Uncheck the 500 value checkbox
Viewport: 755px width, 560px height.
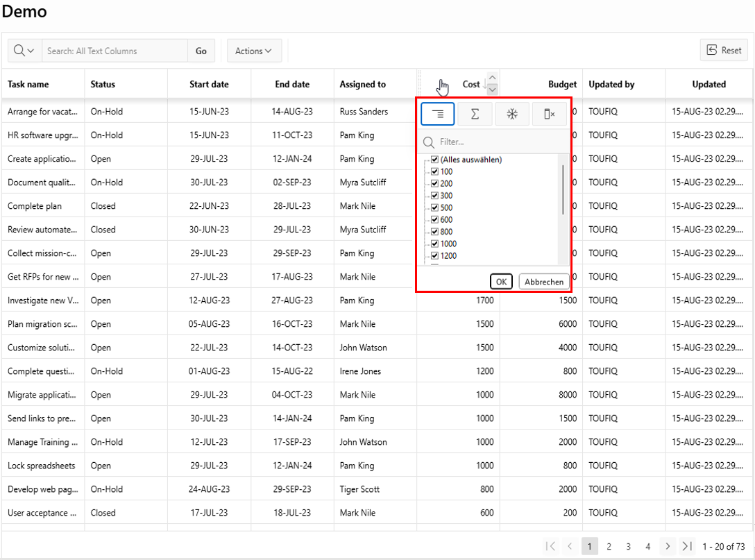(435, 207)
